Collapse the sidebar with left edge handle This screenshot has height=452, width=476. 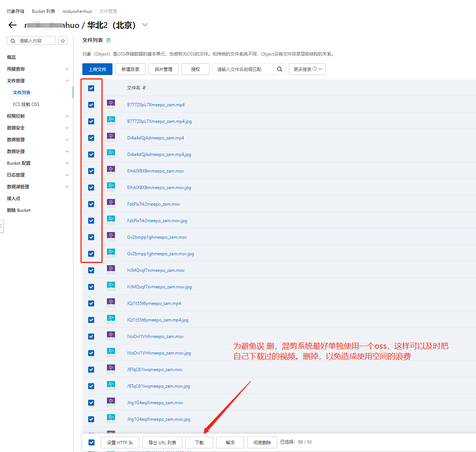1,226
